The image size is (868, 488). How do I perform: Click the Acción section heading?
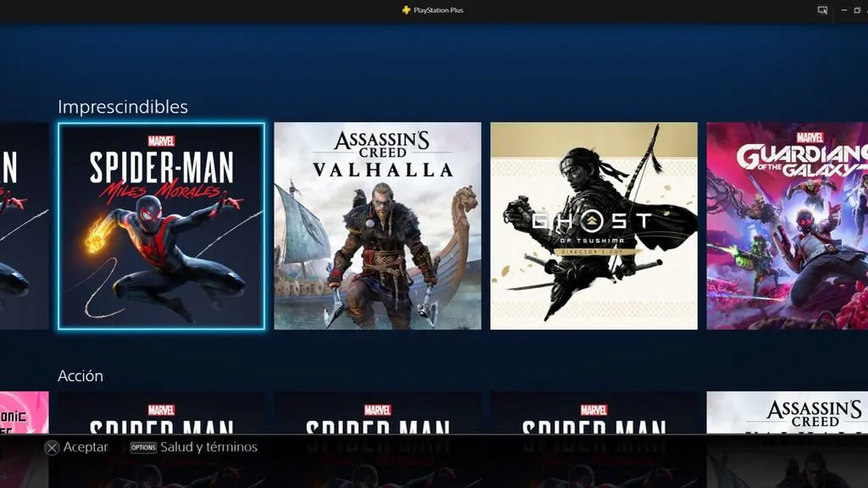(x=81, y=375)
